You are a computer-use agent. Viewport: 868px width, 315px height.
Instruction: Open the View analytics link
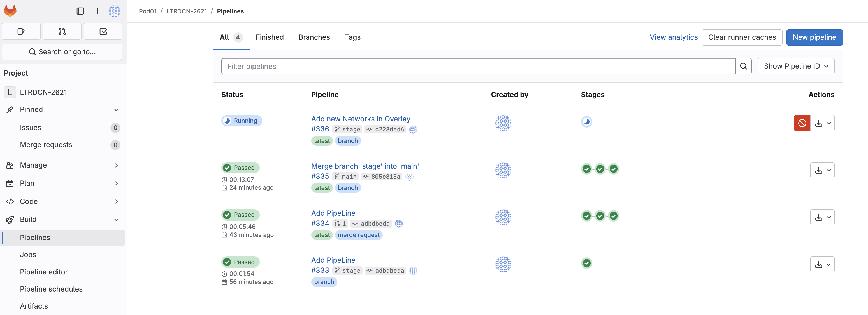[673, 37]
